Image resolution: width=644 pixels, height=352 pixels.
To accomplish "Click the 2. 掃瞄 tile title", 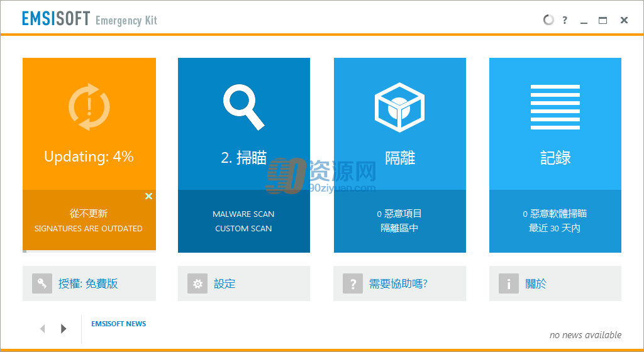I will pyautogui.click(x=244, y=158).
